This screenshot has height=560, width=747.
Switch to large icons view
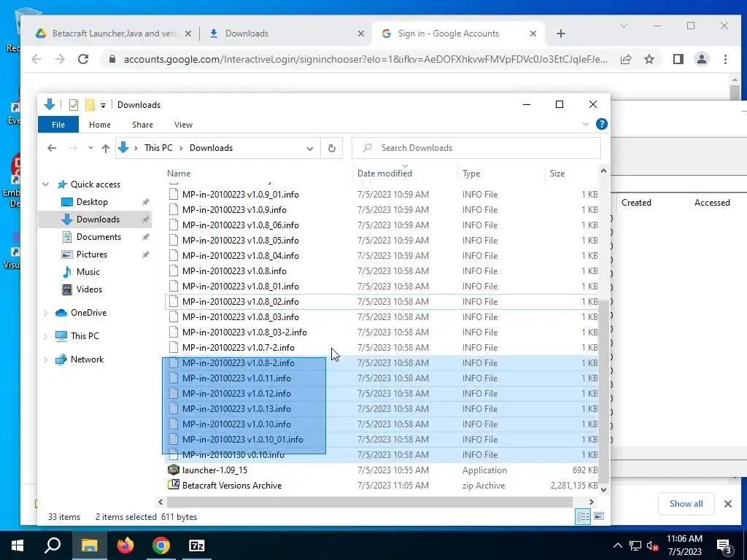coord(599,517)
